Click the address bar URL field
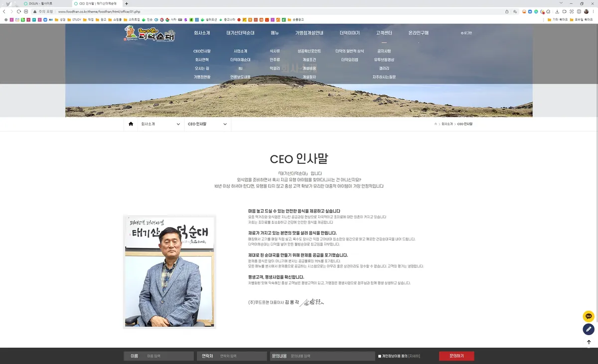598x364 pixels. (x=279, y=11)
